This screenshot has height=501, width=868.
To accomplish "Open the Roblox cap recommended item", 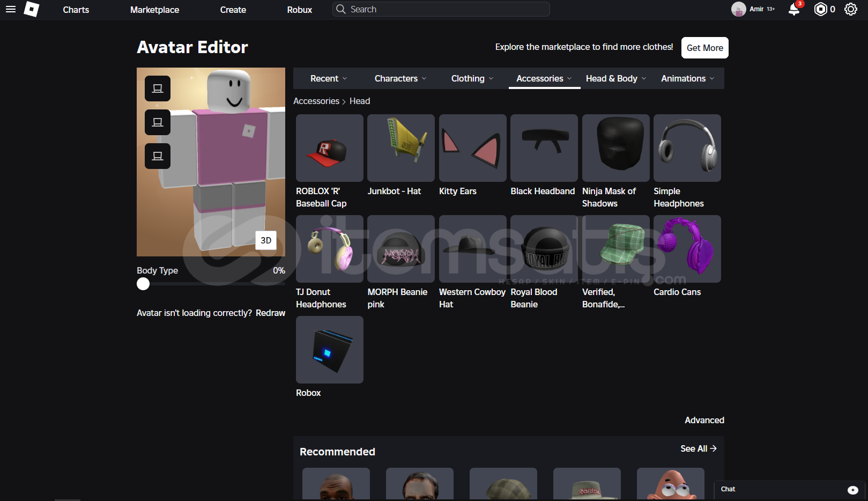I will point(587,484).
